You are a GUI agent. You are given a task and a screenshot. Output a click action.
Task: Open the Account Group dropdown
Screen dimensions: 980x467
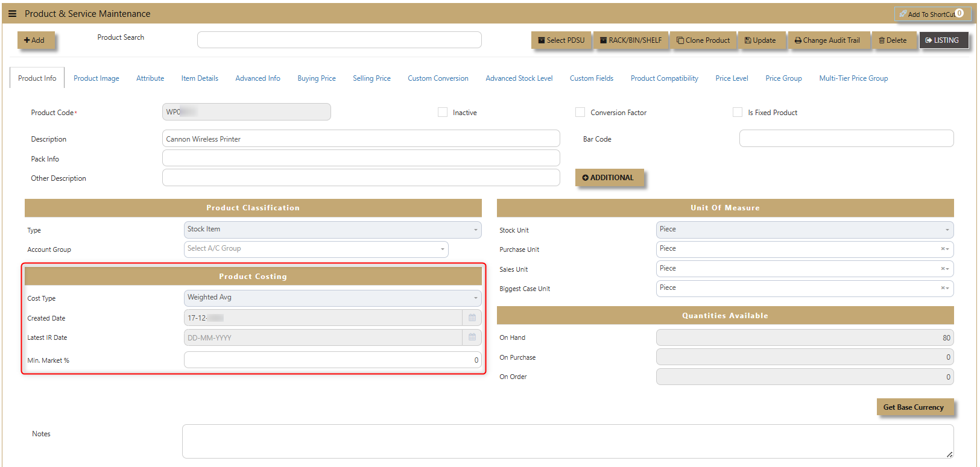316,249
